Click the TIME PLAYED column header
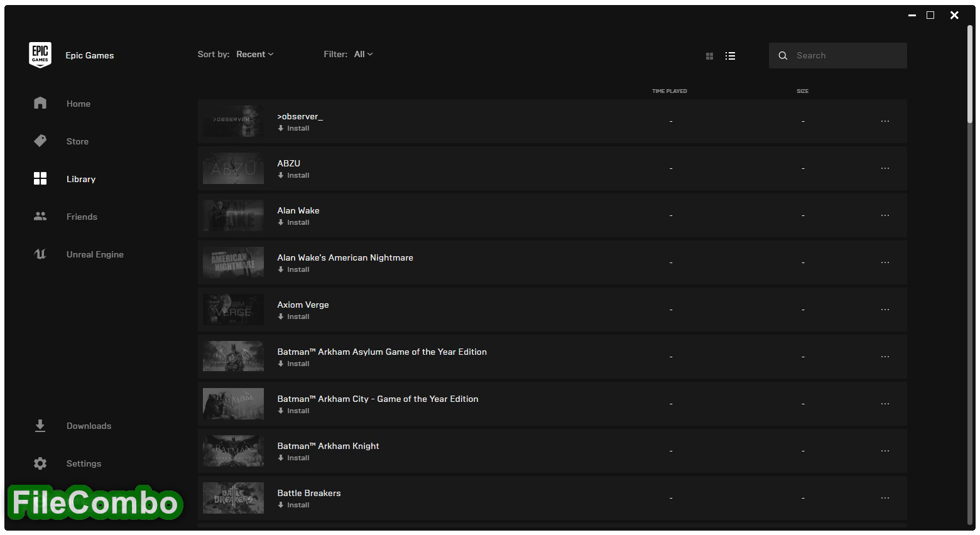The width and height of the screenshot is (980, 535). coord(670,91)
